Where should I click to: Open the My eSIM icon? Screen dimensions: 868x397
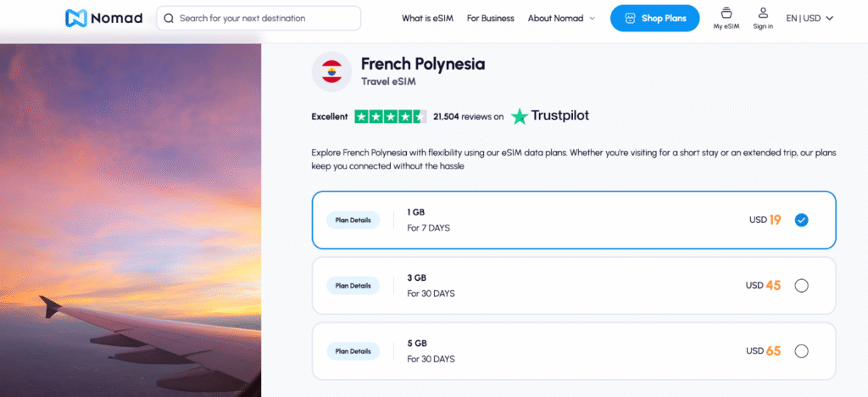(x=726, y=13)
